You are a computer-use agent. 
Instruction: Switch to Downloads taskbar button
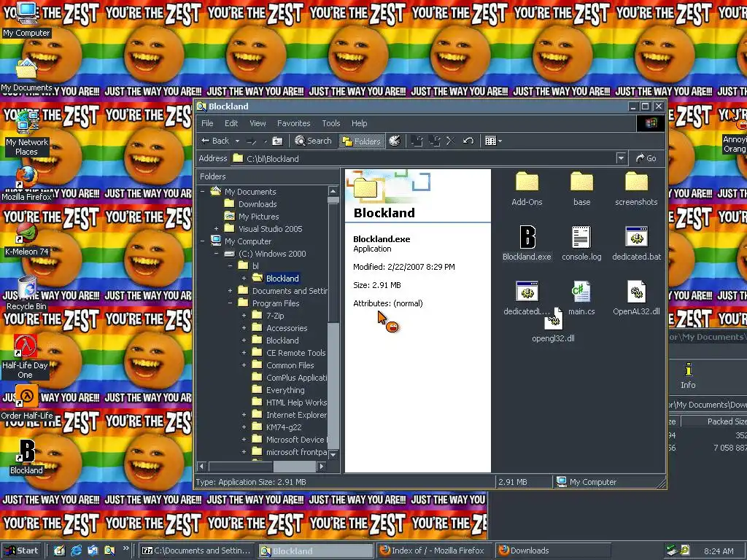point(553,551)
